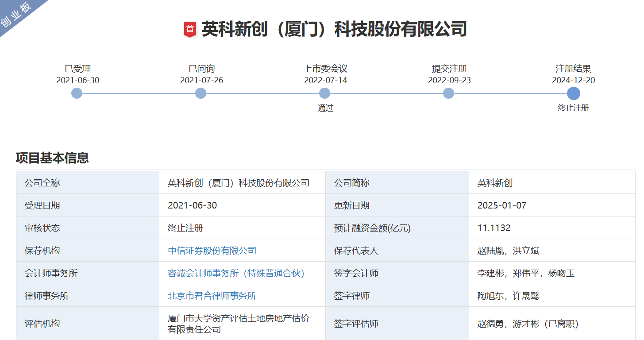Click the 终止注册 status marker
Image resolution: width=644 pixels, height=340 pixels.
(574, 108)
